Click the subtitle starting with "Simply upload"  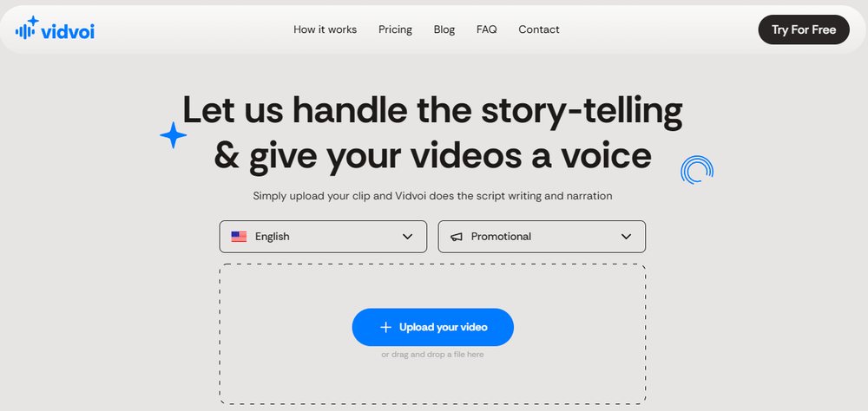click(x=432, y=196)
